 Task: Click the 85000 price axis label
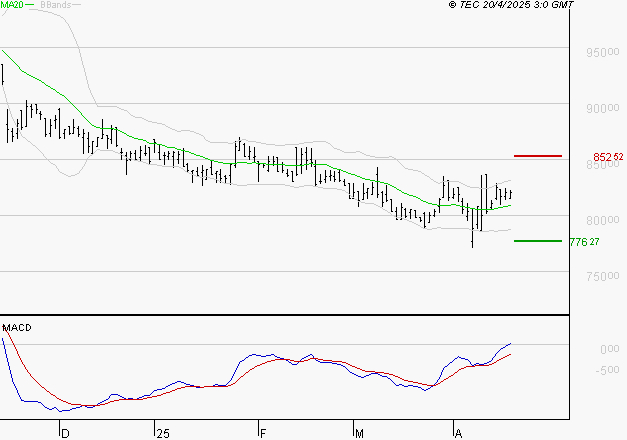pyautogui.click(x=603, y=165)
